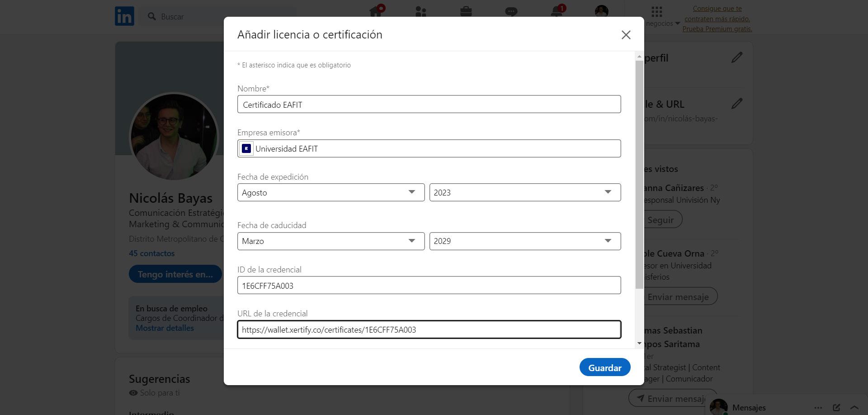The image size is (868, 415).
Task: Open the 2023 issue year dropdown
Action: coord(525,192)
